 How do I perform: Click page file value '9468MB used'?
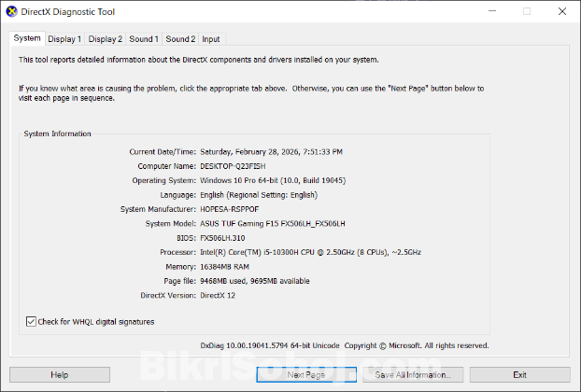coord(222,281)
